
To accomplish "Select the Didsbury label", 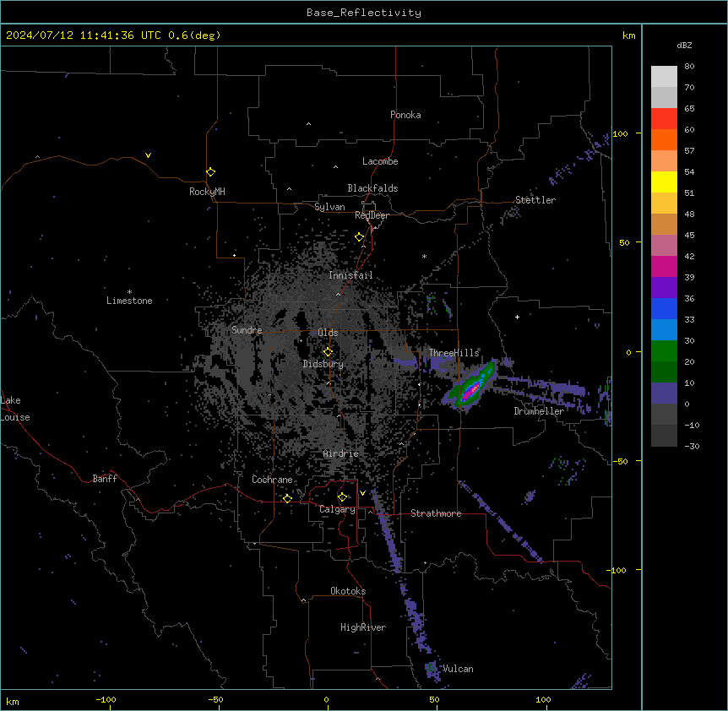I will (x=323, y=364).
